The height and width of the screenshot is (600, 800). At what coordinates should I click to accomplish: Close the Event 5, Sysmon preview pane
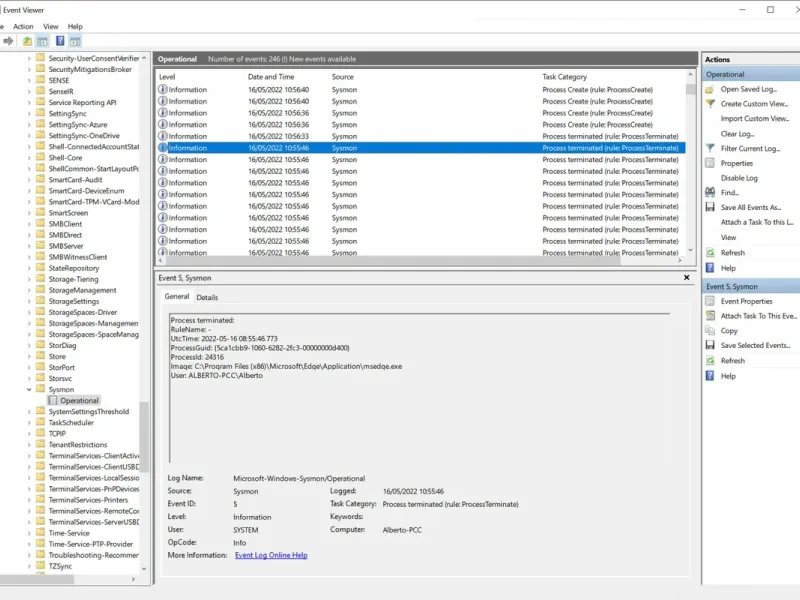[x=686, y=278]
